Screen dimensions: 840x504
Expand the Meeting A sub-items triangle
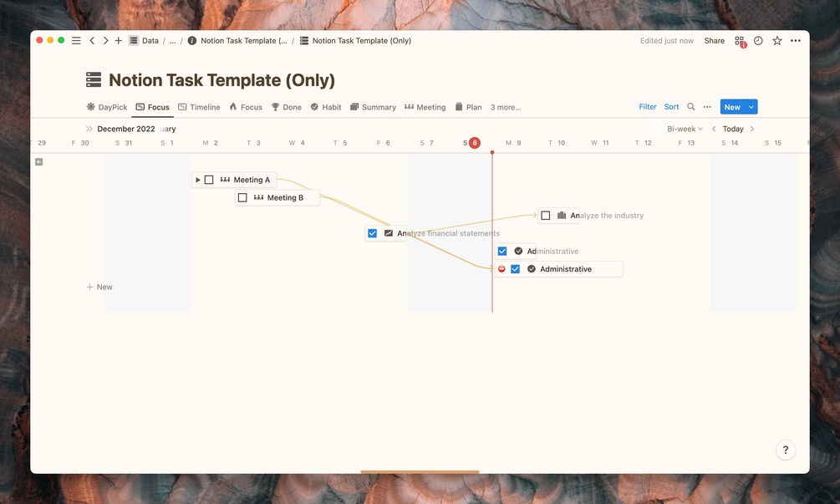(x=198, y=180)
